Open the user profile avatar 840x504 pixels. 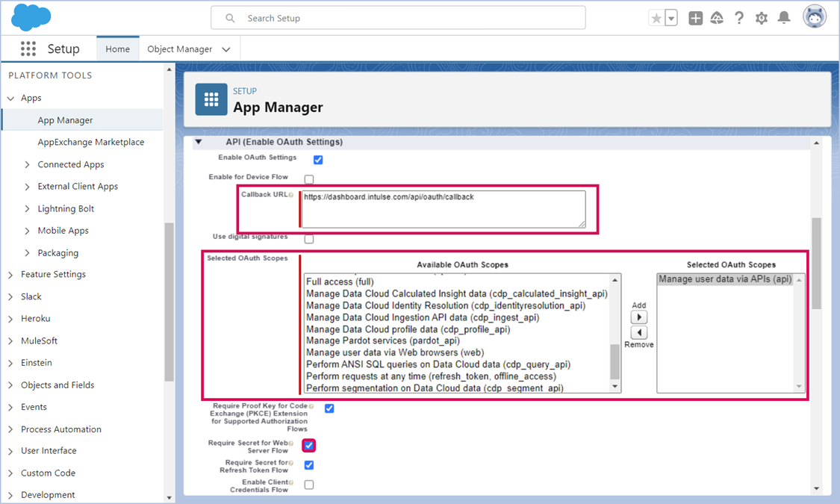click(815, 16)
